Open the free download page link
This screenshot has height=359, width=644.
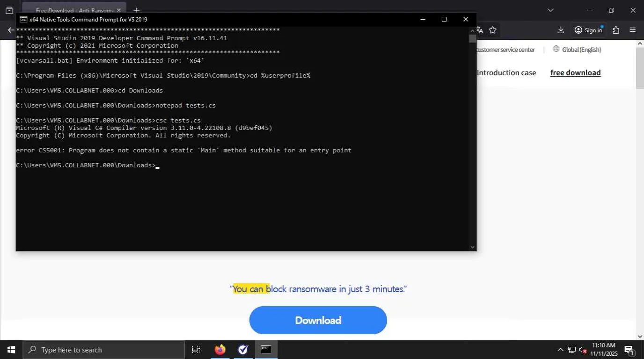point(575,72)
